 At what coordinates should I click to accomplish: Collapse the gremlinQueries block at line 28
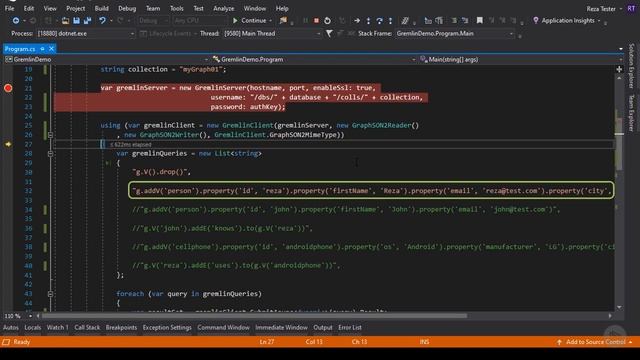click(50, 153)
